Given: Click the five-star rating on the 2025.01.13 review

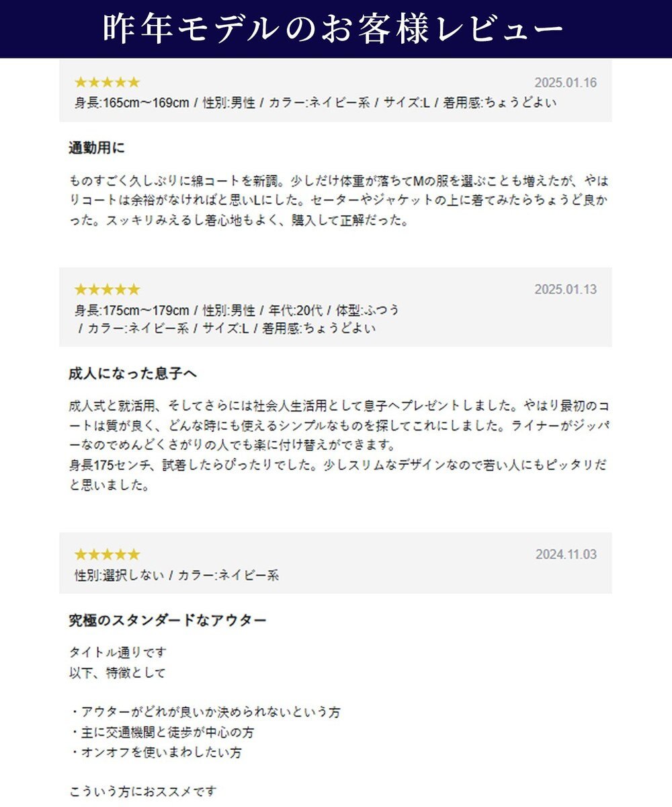Looking at the screenshot, I should tap(107, 290).
